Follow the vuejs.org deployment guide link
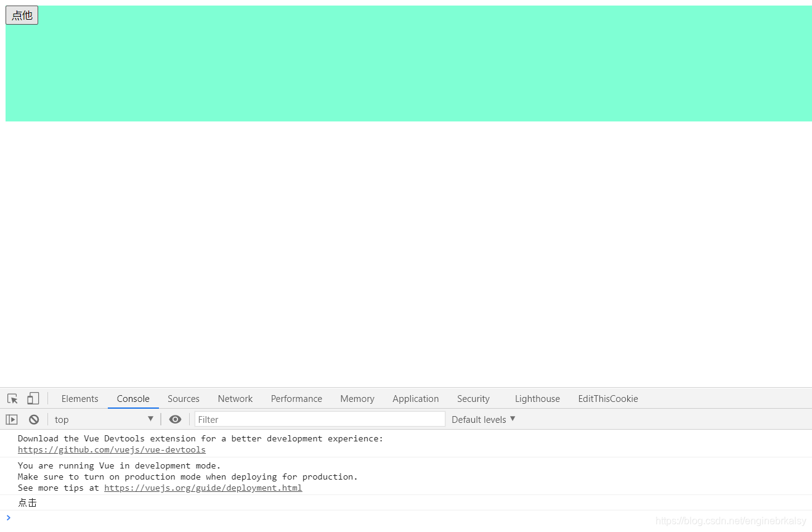Image resolution: width=812 pixels, height=532 pixels. 203,488
